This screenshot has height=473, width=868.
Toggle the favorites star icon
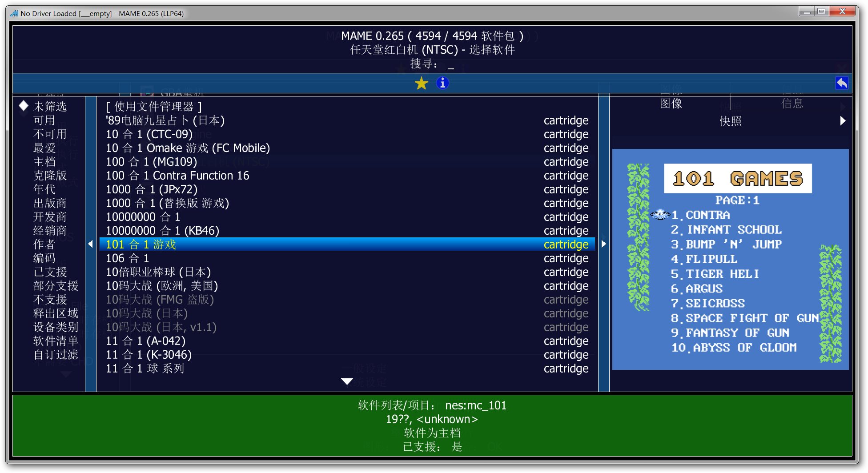click(421, 83)
